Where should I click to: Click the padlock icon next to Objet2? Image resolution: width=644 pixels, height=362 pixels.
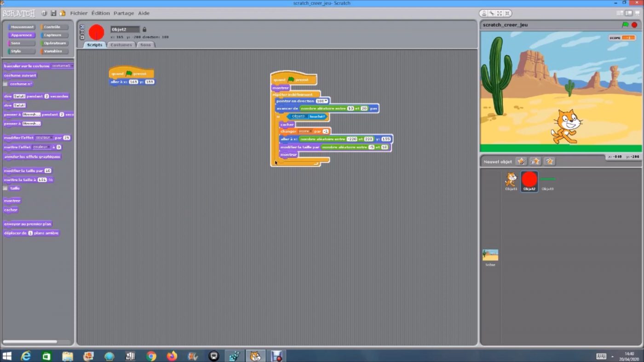[x=144, y=29]
